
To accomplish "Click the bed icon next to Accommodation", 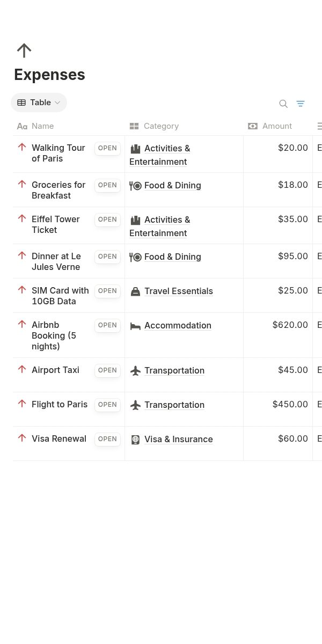I will tap(135, 326).
